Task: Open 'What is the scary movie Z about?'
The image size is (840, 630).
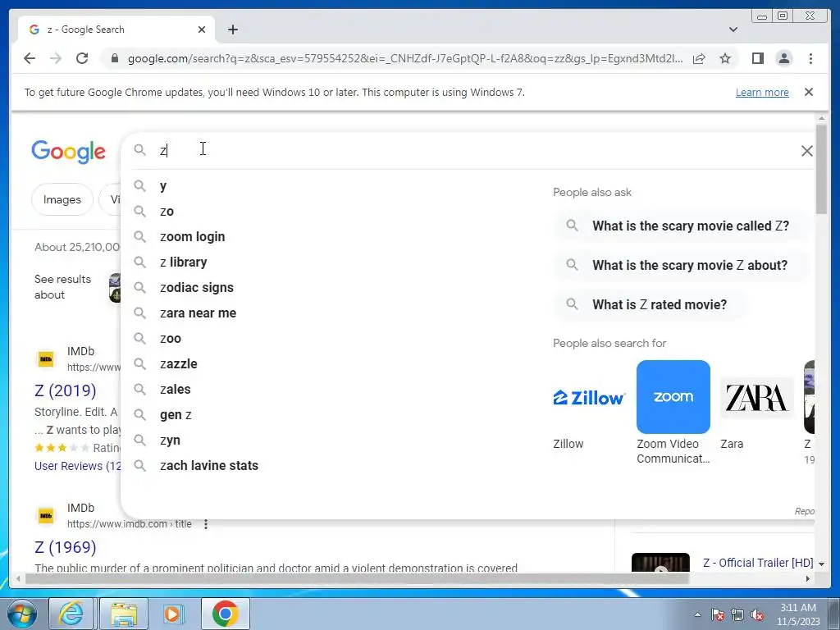Action: (679, 265)
